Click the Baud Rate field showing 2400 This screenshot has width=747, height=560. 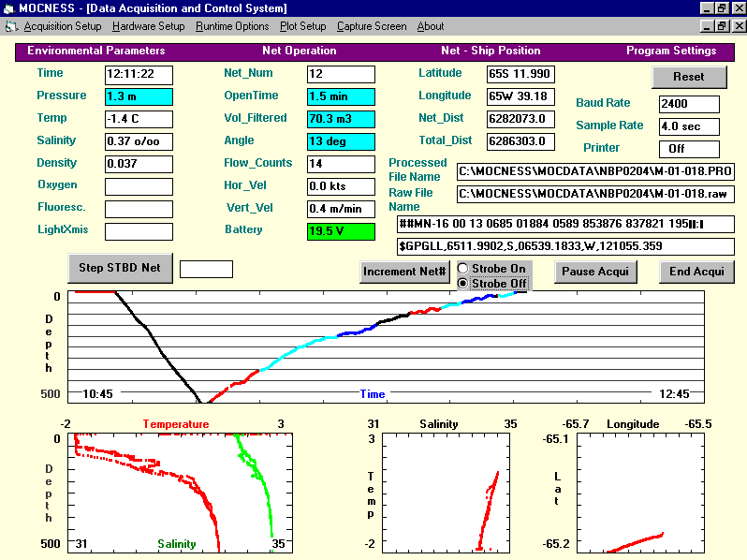[x=689, y=104]
